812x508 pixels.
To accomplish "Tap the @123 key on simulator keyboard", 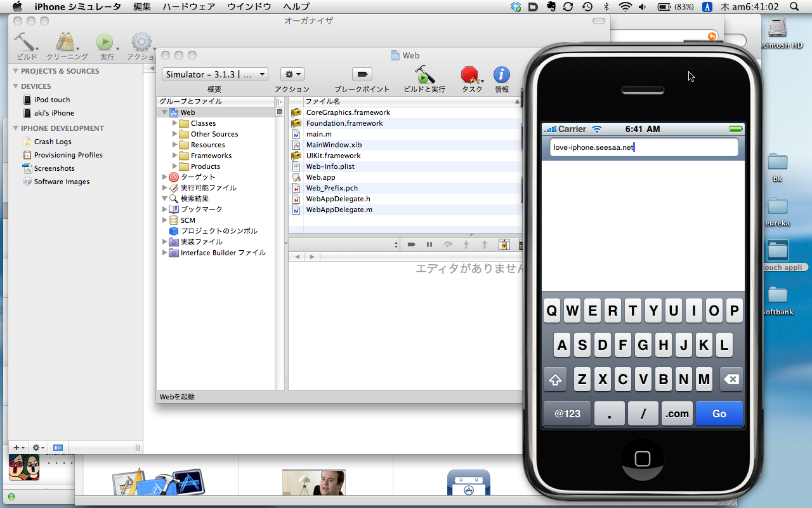I will [x=567, y=413].
